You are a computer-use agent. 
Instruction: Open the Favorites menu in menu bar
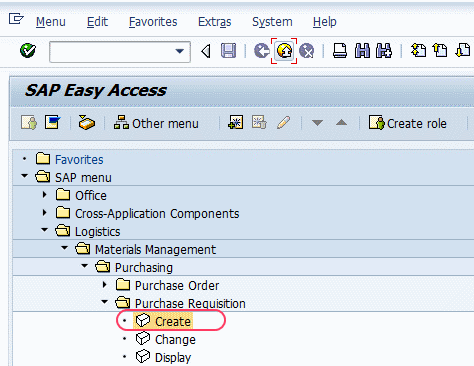coord(153,22)
